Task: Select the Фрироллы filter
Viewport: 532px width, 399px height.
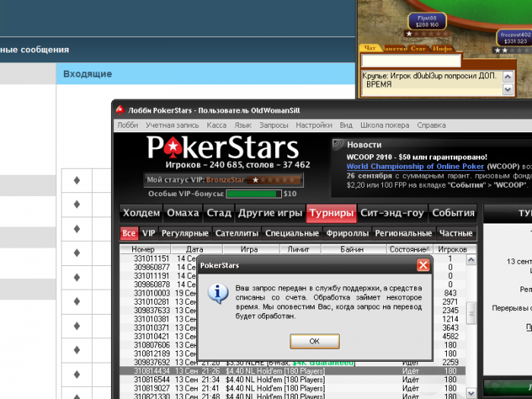Action: (347, 233)
